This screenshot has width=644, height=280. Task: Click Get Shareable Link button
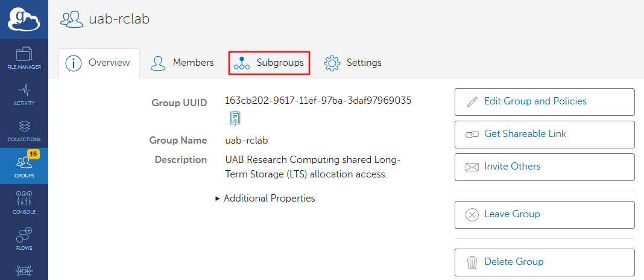coord(544,134)
